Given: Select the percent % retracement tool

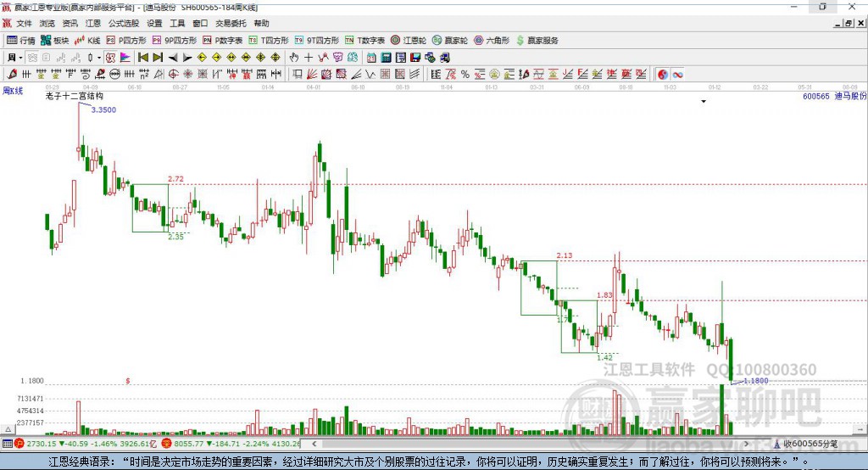Looking at the screenshot, I should 465,75.
